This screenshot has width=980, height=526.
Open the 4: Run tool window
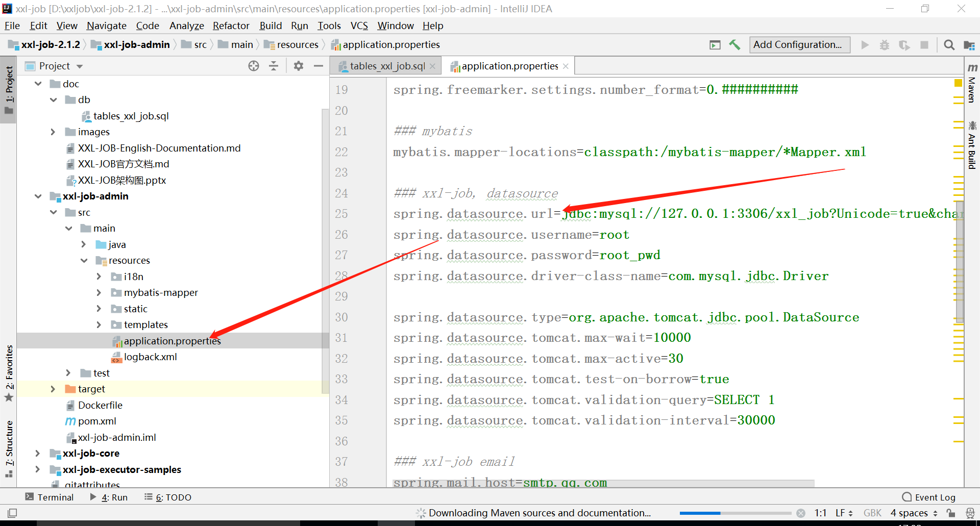(x=109, y=497)
